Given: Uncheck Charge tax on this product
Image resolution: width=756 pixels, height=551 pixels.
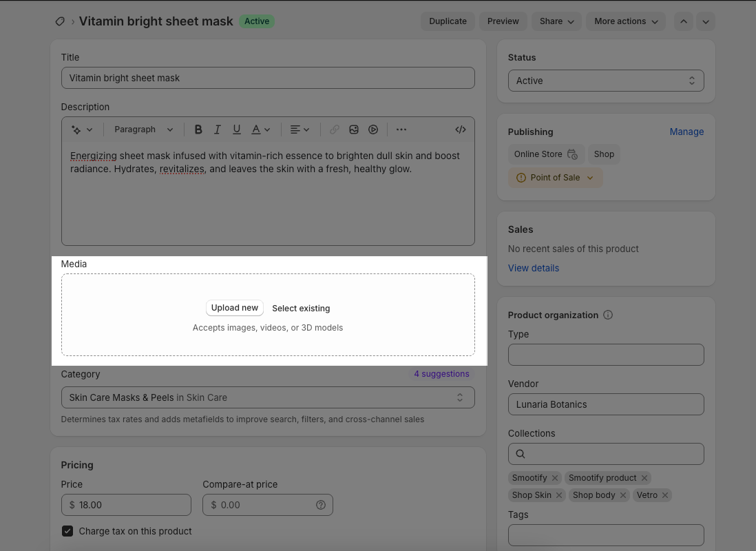Looking at the screenshot, I should pyautogui.click(x=67, y=531).
